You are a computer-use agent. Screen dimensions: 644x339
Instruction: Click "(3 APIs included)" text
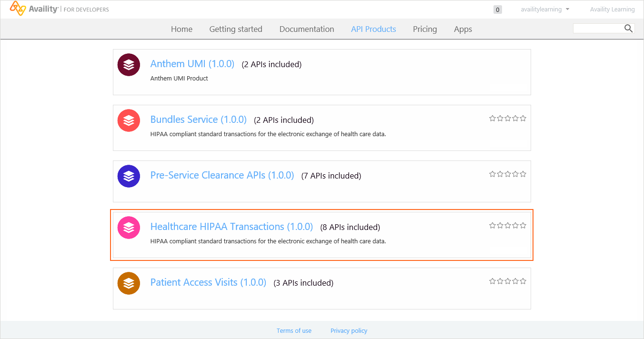click(303, 283)
